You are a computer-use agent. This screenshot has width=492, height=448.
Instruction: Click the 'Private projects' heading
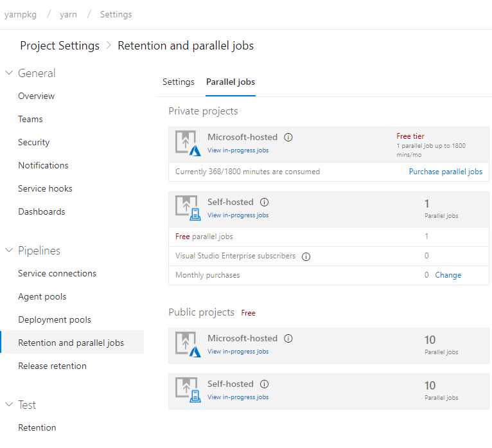point(203,111)
